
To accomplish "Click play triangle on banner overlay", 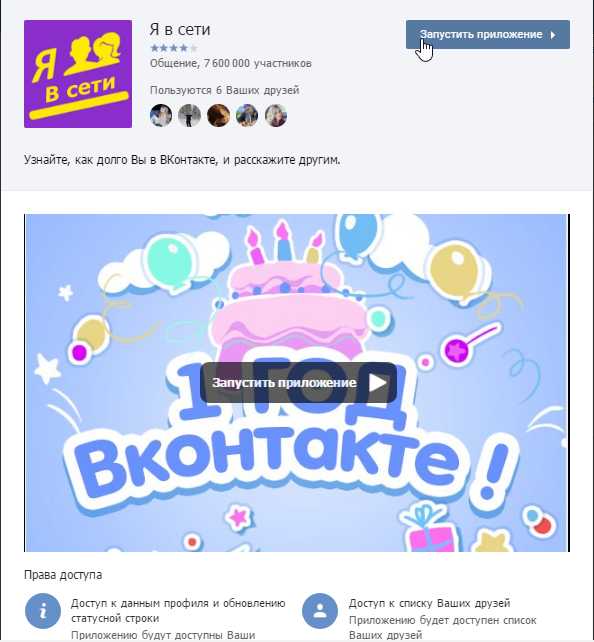I will pyautogui.click(x=377, y=383).
